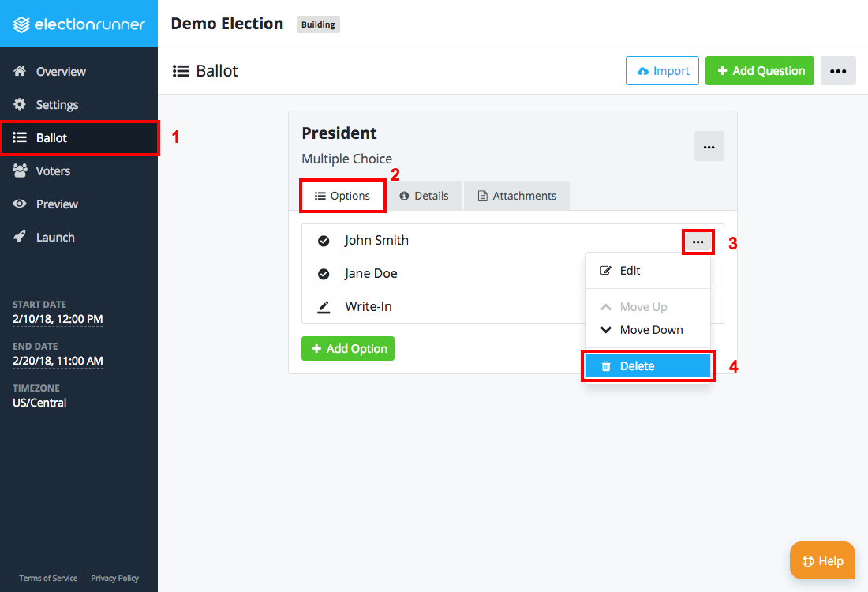This screenshot has width=868, height=592.
Task: Switch to the Details tab
Action: point(425,196)
